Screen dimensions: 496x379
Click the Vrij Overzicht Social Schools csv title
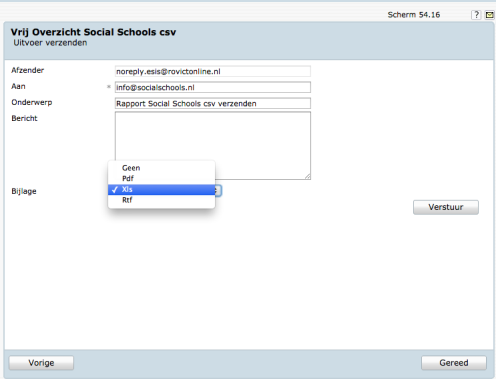tap(93, 32)
